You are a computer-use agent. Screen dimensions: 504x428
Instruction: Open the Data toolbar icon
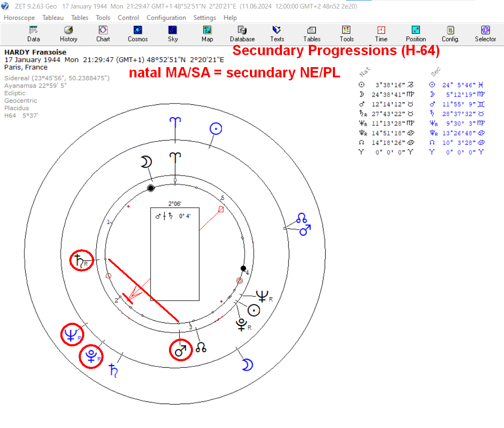[33, 34]
